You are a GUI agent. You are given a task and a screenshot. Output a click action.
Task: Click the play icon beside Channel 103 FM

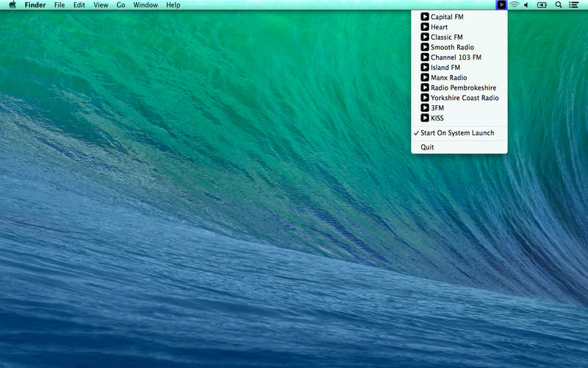(425, 57)
